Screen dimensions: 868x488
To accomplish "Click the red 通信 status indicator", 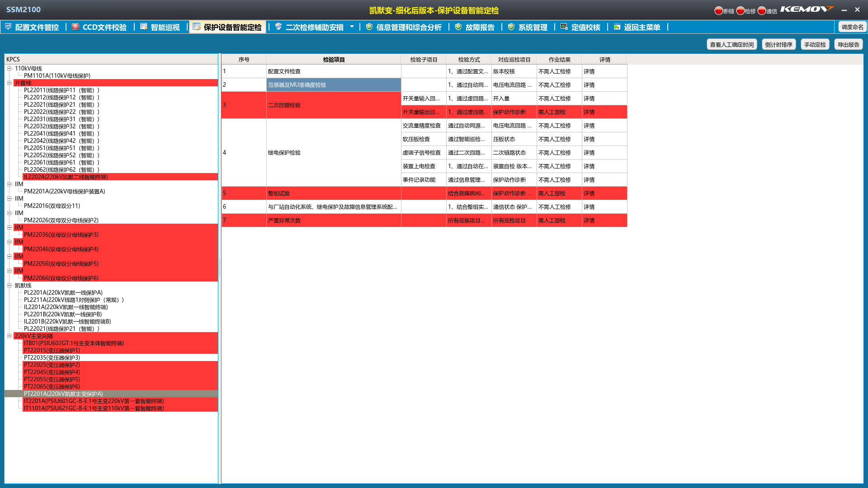I will 762,10.
